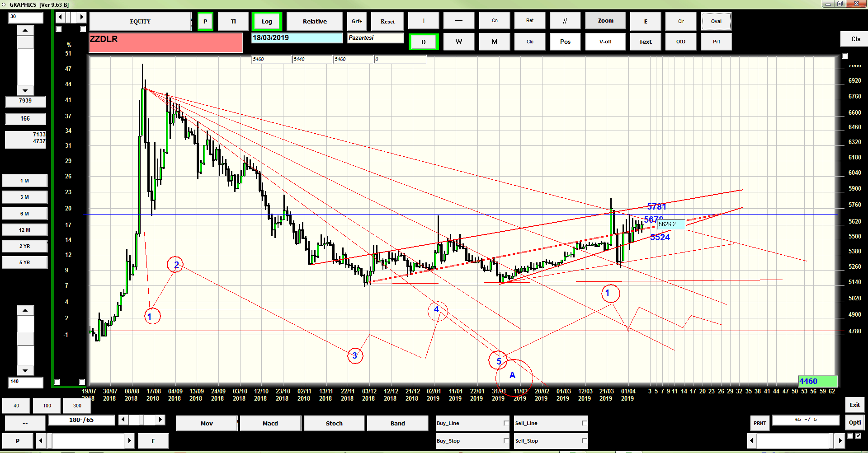868x453 pixels.
Task: Select the 6 M period button
Action: (24, 214)
